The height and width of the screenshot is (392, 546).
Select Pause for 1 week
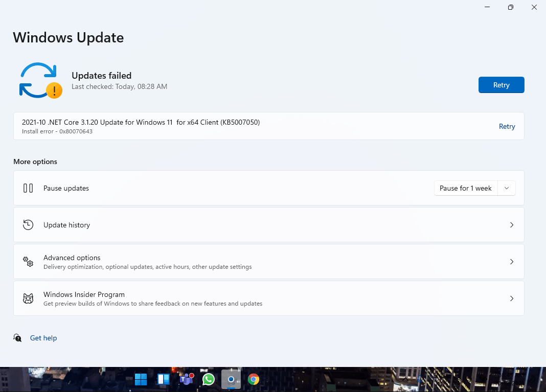point(466,188)
